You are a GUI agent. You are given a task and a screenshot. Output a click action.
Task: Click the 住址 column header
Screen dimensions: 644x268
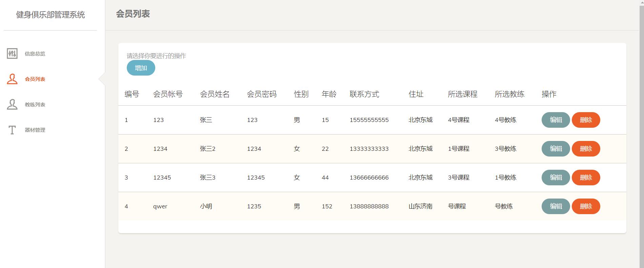[x=416, y=94]
